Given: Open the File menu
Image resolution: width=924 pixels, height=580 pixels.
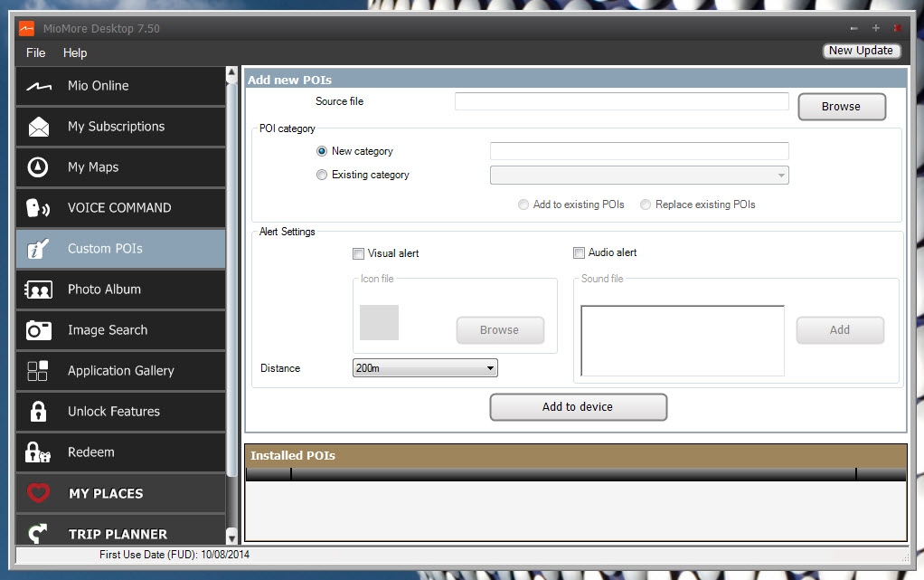Looking at the screenshot, I should coord(35,52).
